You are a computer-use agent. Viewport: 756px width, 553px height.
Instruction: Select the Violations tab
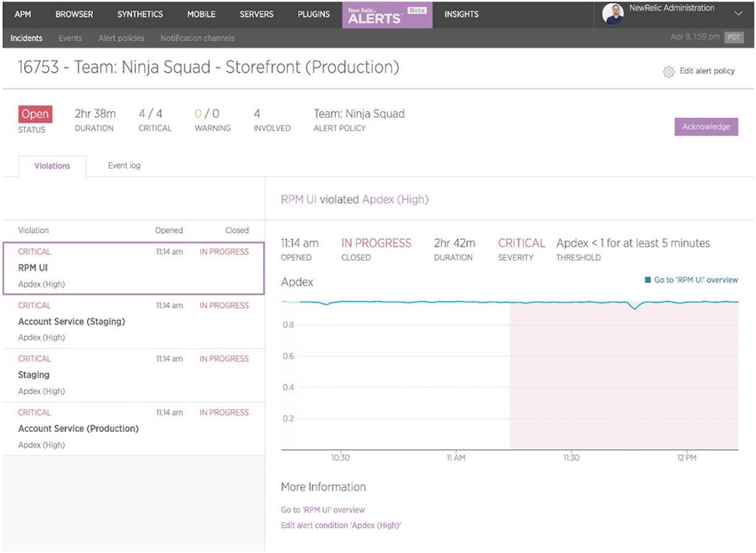(52, 166)
